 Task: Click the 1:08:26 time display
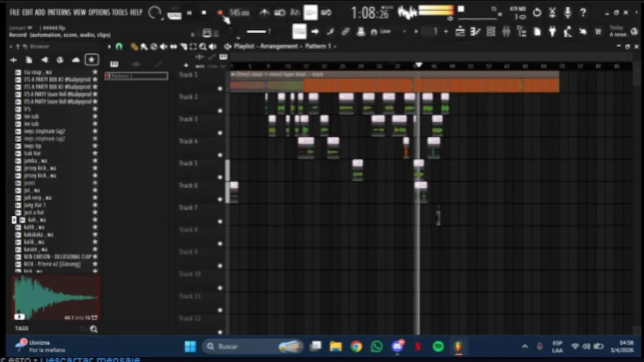[x=370, y=13]
